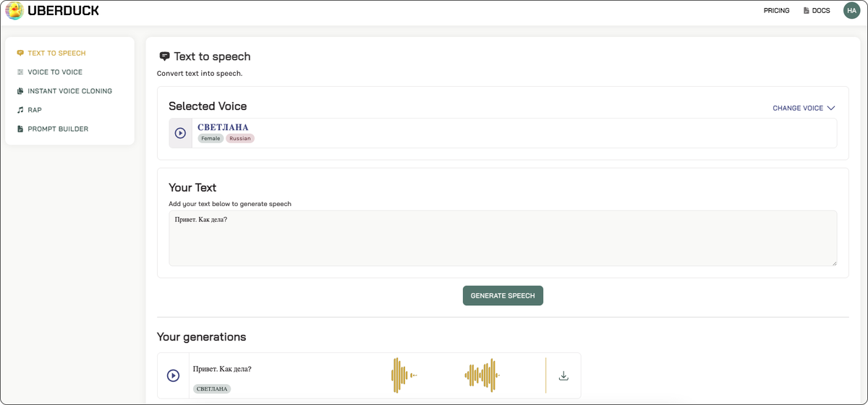The image size is (868, 405).
Task: Click 'Convert text into speech.' subtitle
Action: [x=200, y=73]
